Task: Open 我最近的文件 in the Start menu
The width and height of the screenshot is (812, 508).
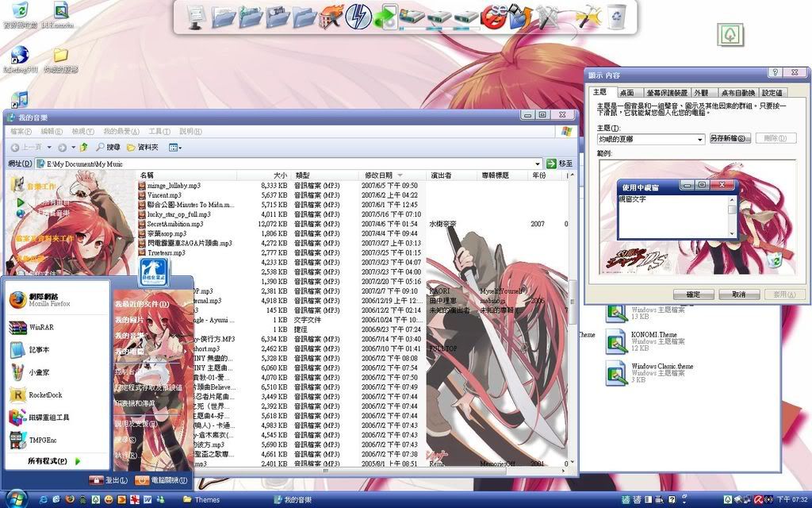Action: coord(142,304)
